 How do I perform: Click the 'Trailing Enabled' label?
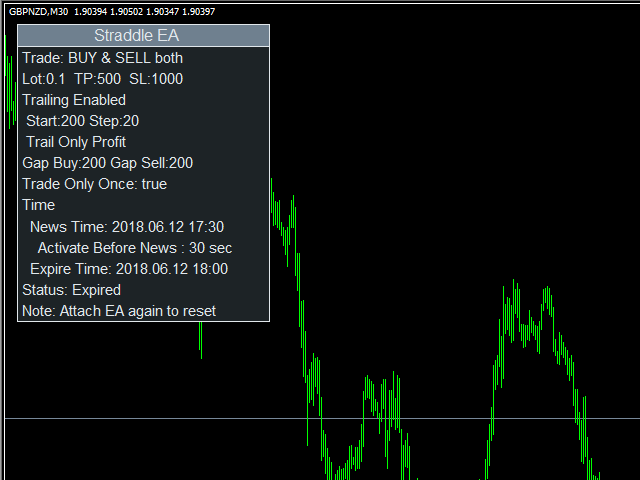[x=74, y=100]
